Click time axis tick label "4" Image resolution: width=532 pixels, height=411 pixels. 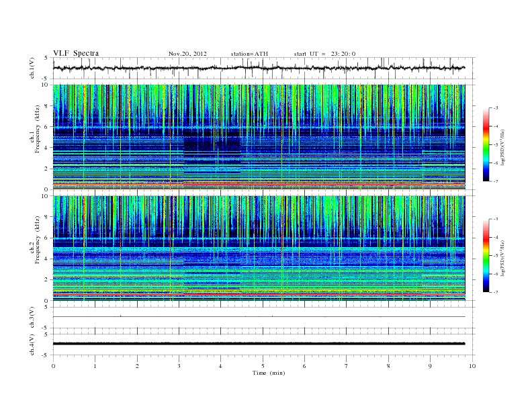pyautogui.click(x=220, y=366)
